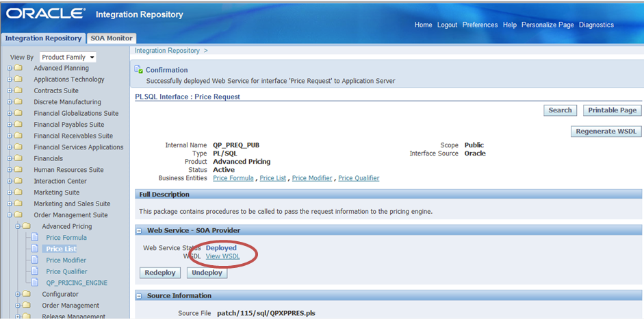
Task: Click document icon beside Price Modifier
Action: tap(35, 260)
